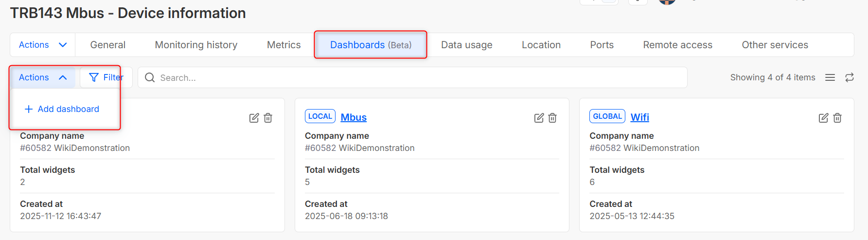Image resolution: width=868 pixels, height=240 pixels.
Task: Click the edit icon on Mbus dashboard card
Action: pos(539,118)
